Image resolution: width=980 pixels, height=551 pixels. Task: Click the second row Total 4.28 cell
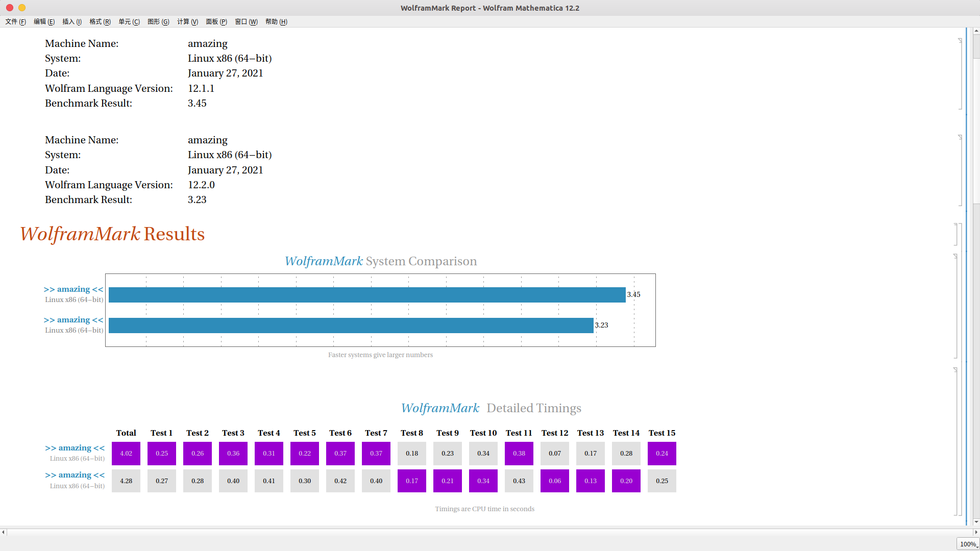[x=126, y=481]
